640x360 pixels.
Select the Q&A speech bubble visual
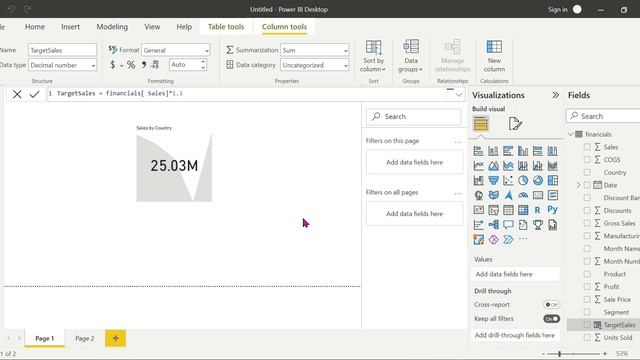508,224
